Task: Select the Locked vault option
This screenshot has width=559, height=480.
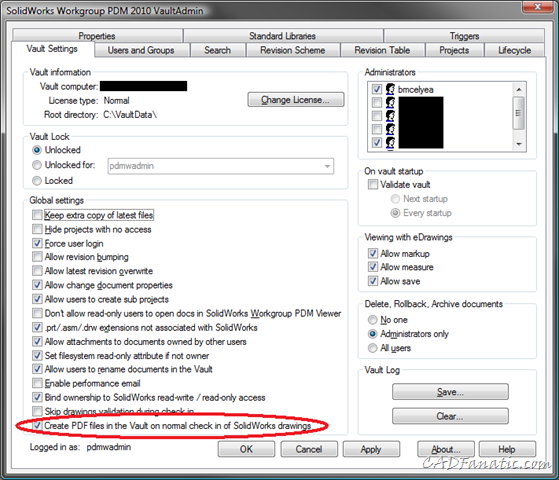Action: pyautogui.click(x=37, y=181)
